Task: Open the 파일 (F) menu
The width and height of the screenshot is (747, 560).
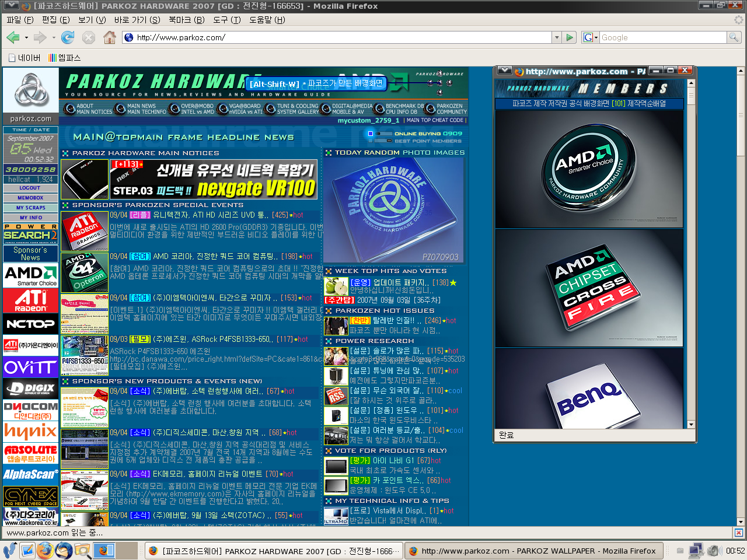Action: 20,20
